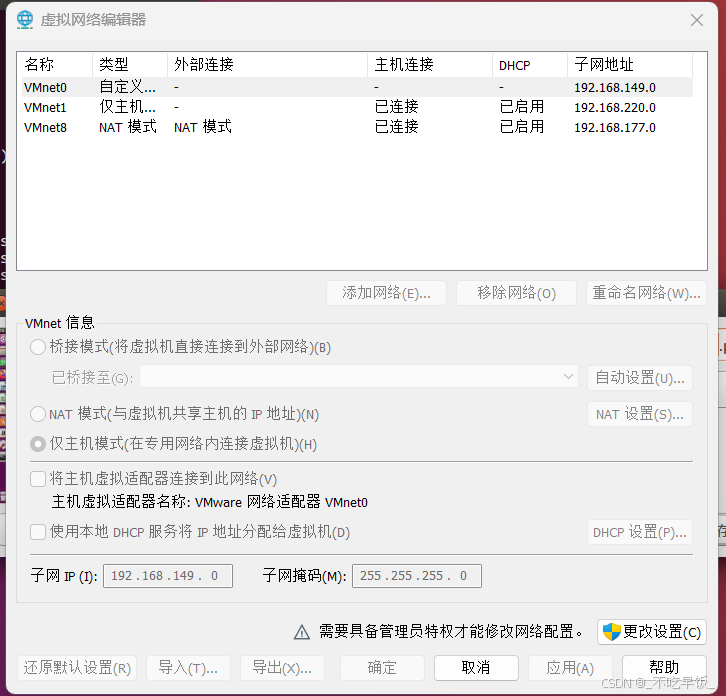Click 帮助 button

tap(664, 668)
